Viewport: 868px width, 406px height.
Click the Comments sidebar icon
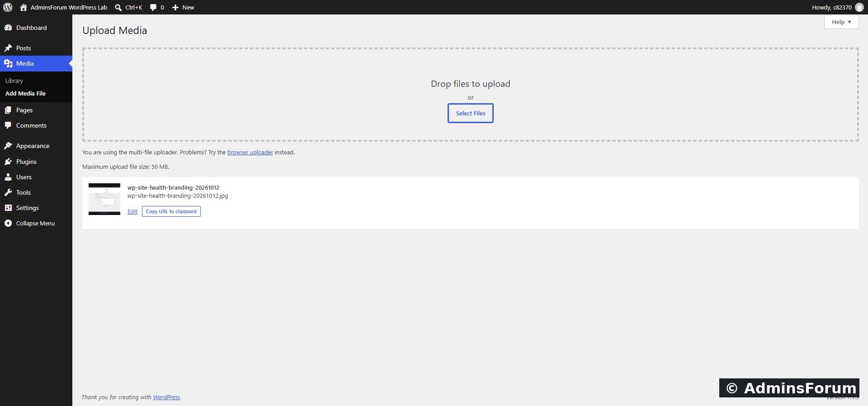(8, 125)
